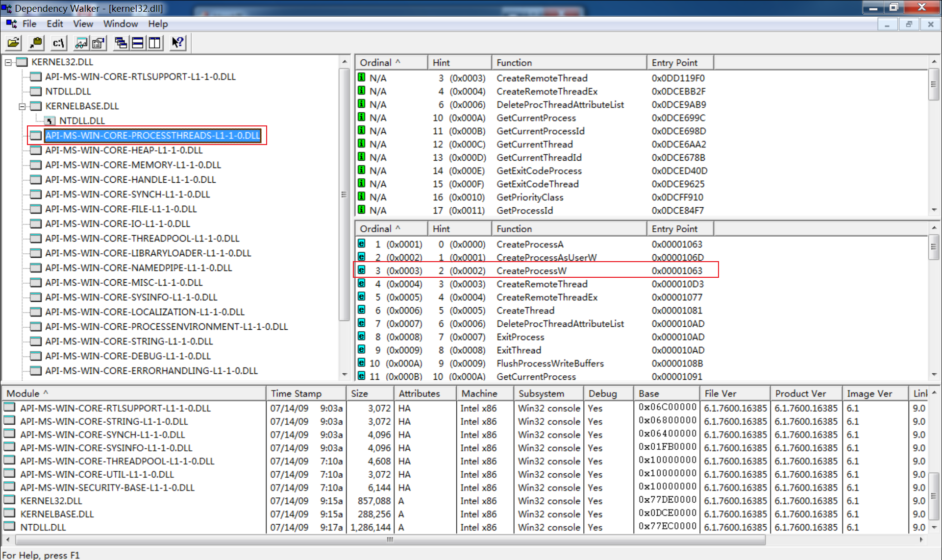Open the Window menu
This screenshot has height=560, width=942.
coord(120,24)
